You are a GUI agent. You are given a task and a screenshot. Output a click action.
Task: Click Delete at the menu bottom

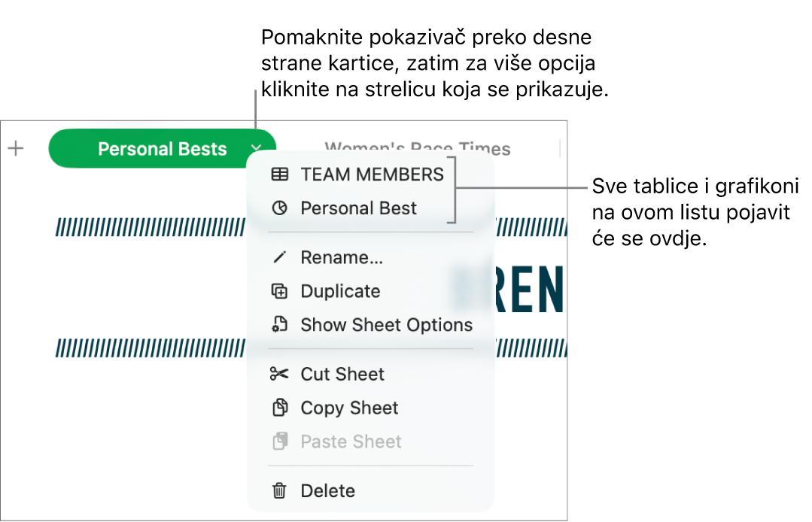[327, 490]
